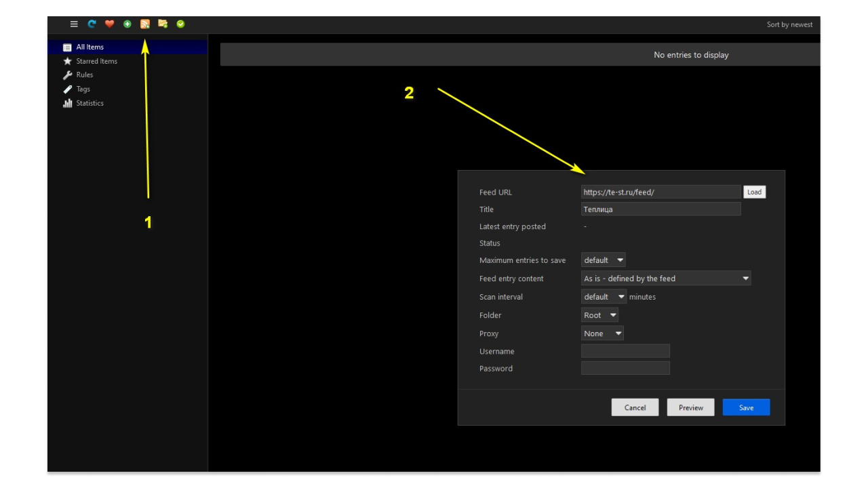Open Tags in the sidebar
The height and width of the screenshot is (488, 868).
coord(83,89)
